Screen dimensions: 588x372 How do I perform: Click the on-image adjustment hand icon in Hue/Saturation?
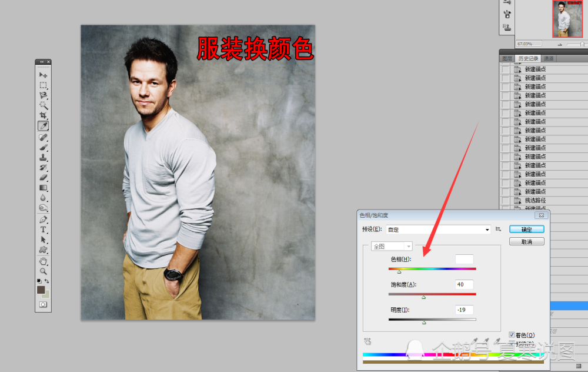[367, 341]
